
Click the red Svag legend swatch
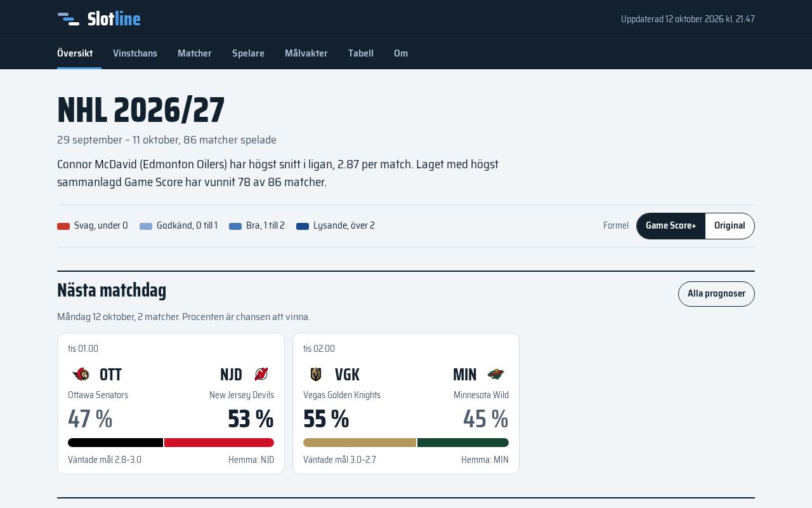click(63, 226)
